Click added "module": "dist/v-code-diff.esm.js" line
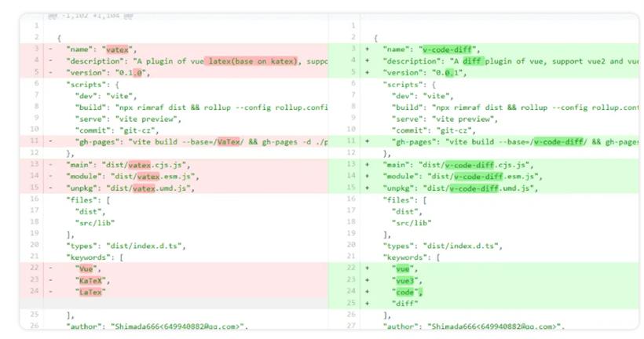This screenshot has width=644, height=339. point(484,177)
